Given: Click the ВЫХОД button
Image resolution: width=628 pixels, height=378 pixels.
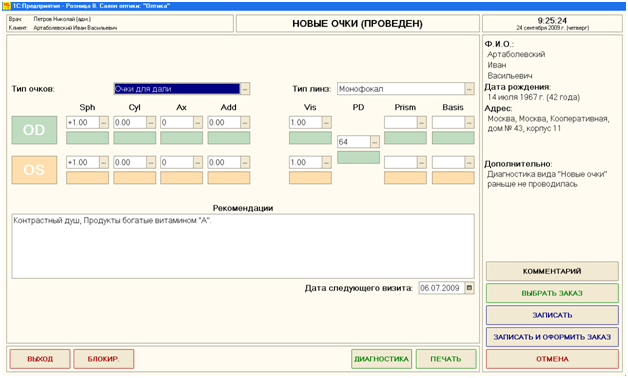Looking at the screenshot, I should click(40, 359).
